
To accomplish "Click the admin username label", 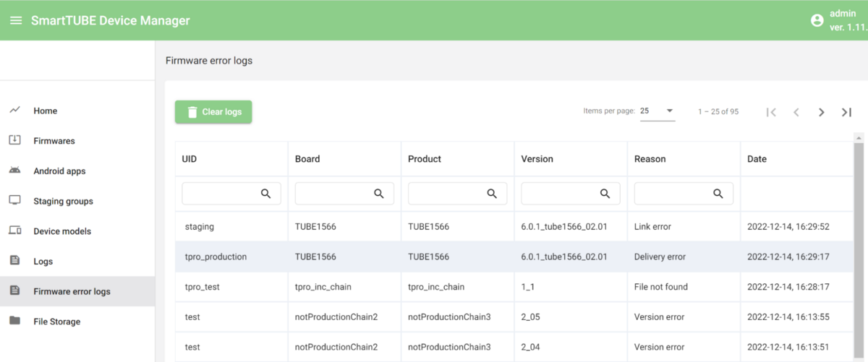I will coord(843,14).
